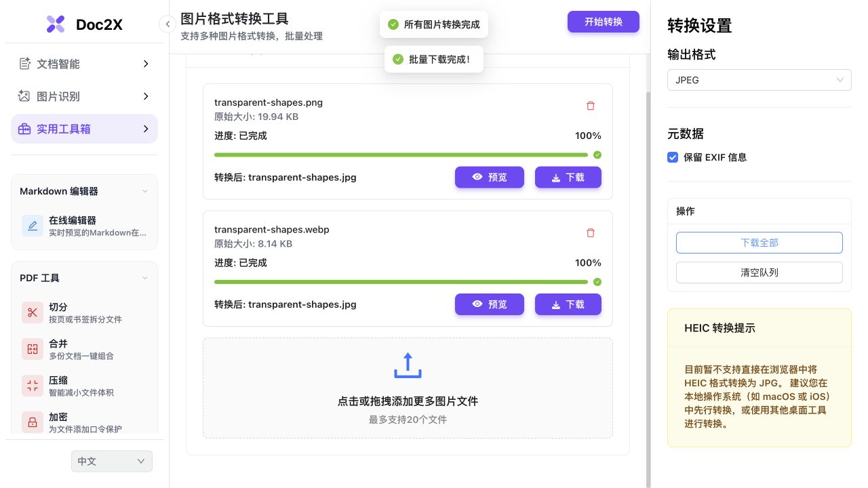Click the 文档智能 document icon
868x488 pixels.
[x=24, y=64]
